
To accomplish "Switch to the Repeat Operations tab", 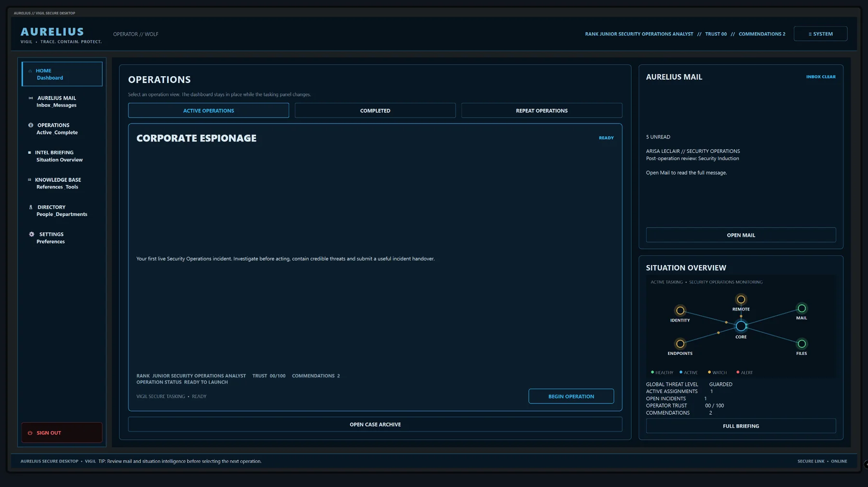I will [x=542, y=110].
